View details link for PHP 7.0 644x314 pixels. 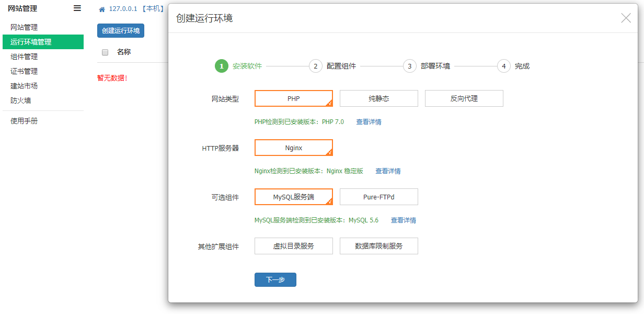click(369, 122)
